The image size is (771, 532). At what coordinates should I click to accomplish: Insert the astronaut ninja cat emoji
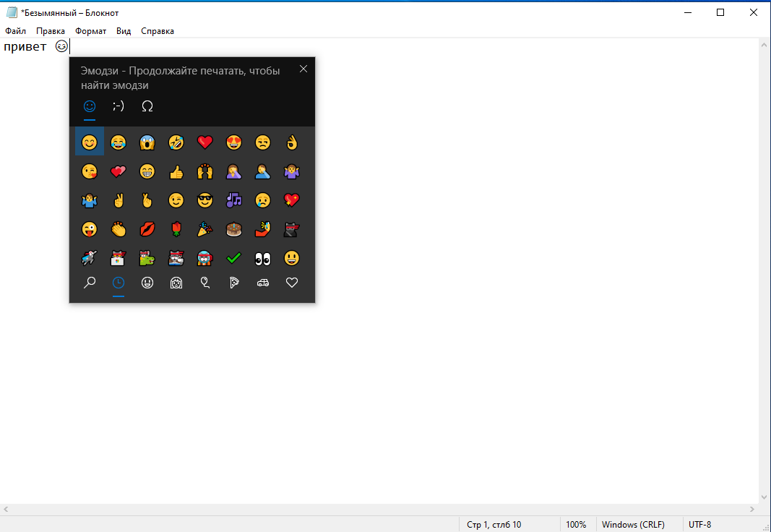click(x=205, y=258)
